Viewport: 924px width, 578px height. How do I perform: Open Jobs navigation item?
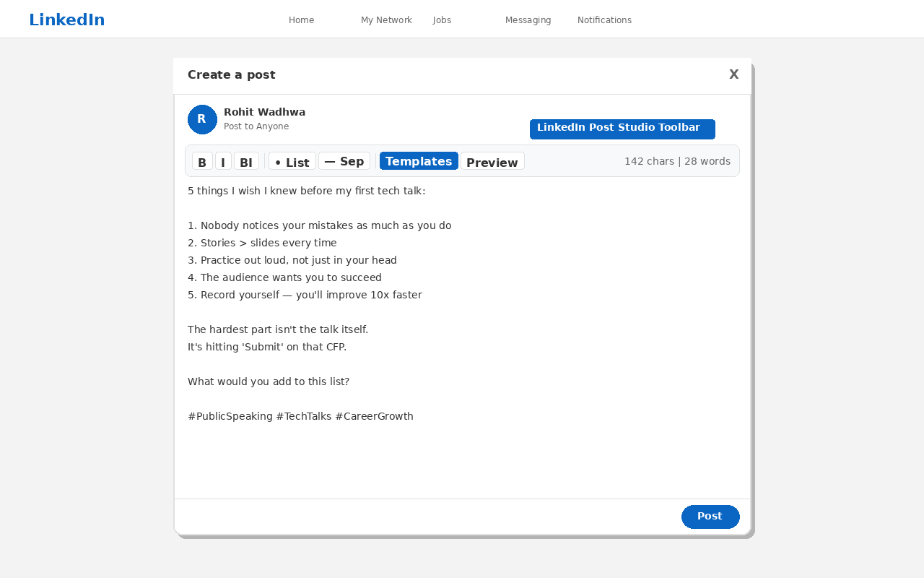click(x=442, y=20)
